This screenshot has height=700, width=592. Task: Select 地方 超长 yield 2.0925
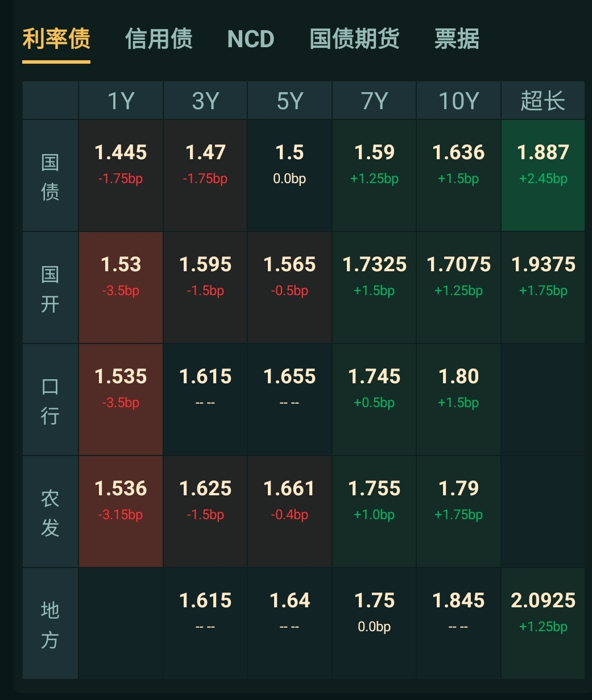pyautogui.click(x=543, y=611)
